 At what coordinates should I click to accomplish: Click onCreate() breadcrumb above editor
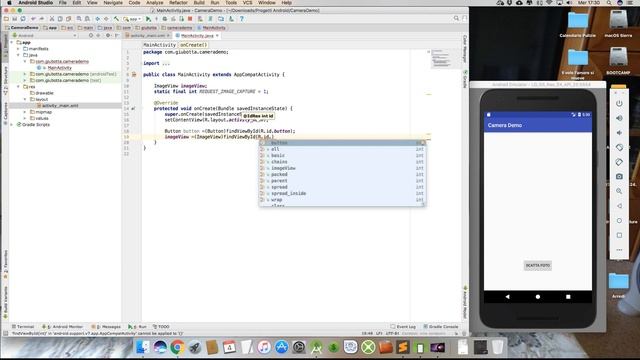click(x=193, y=45)
